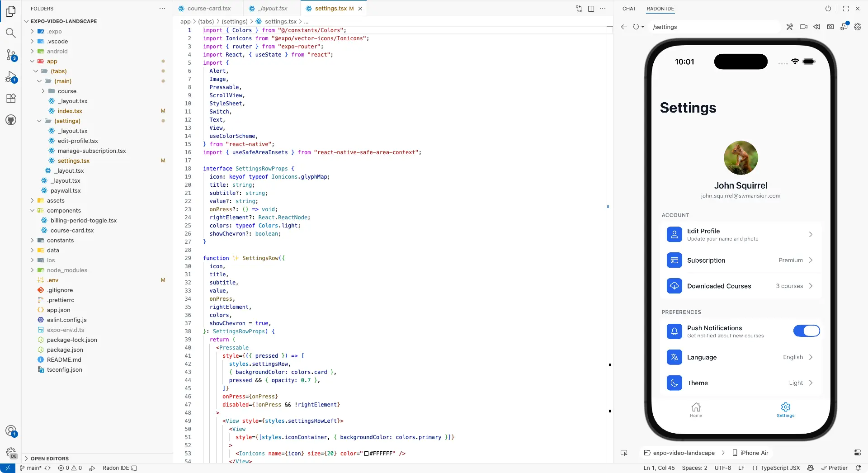Screen dimensions: 868x473
Task: Open Radon IDE tools wrench menu
Action: point(789,27)
